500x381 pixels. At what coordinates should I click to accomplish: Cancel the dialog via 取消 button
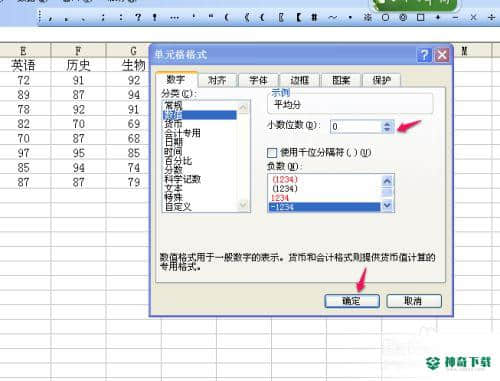click(414, 301)
